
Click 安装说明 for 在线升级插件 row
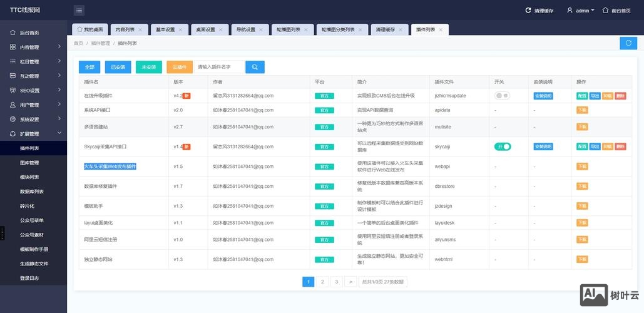click(x=543, y=96)
